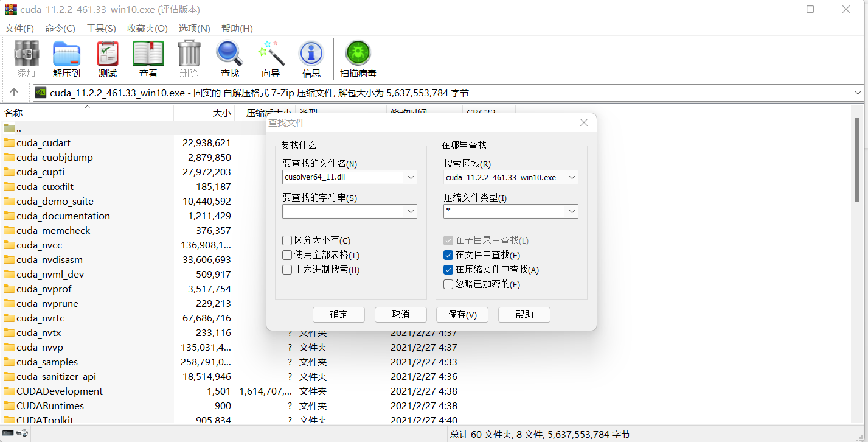Click the 帮助 button in dialog
This screenshot has width=868, height=442.
[524, 314]
